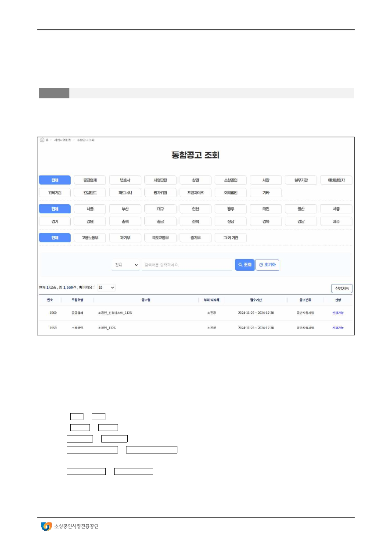Click the search keyword input field
This screenshot has width=392, height=554.
(x=187, y=265)
